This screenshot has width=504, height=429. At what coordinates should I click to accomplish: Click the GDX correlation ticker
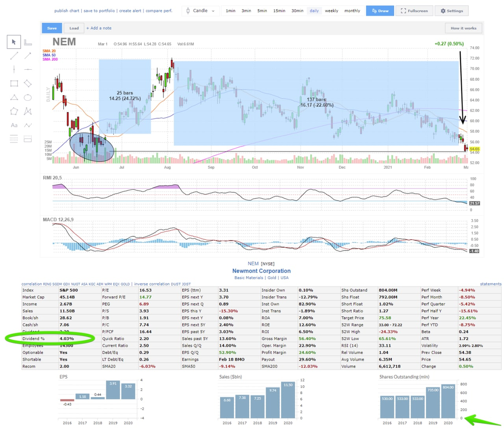click(67, 284)
